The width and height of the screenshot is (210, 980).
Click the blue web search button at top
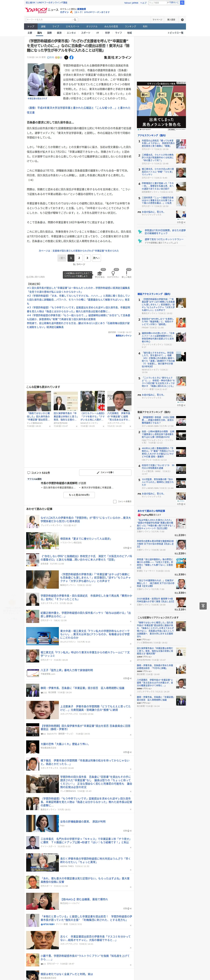pos(182,3)
